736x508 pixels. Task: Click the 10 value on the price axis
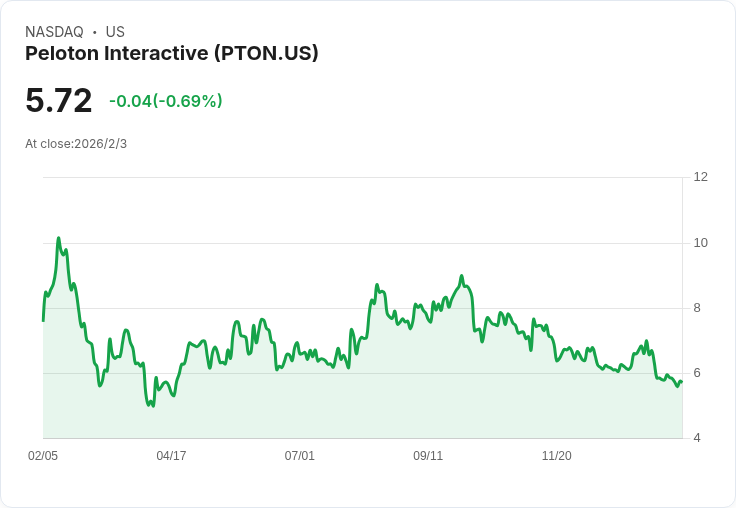tap(700, 243)
